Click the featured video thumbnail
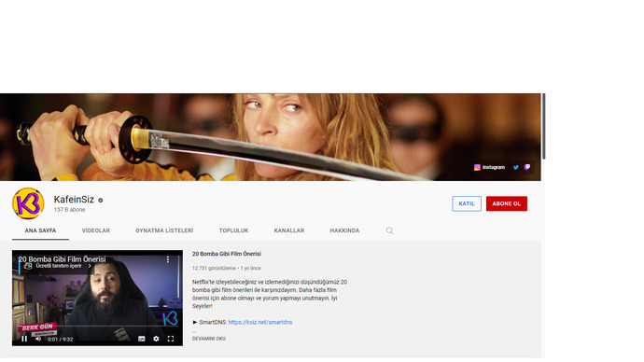 (x=97, y=298)
